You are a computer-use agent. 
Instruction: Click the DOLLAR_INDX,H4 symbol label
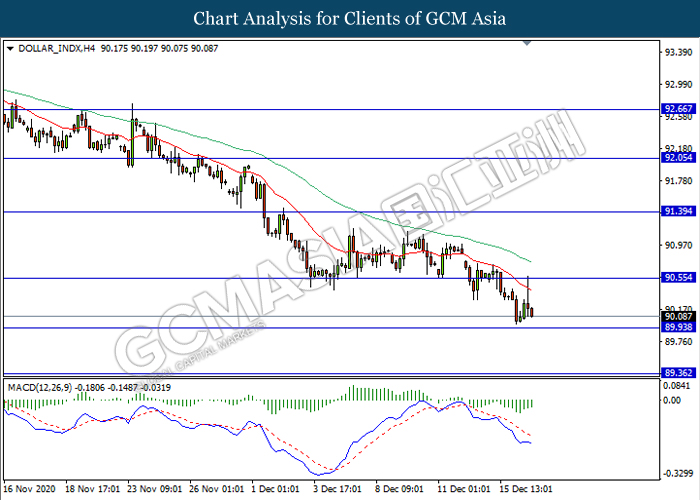tap(57, 48)
